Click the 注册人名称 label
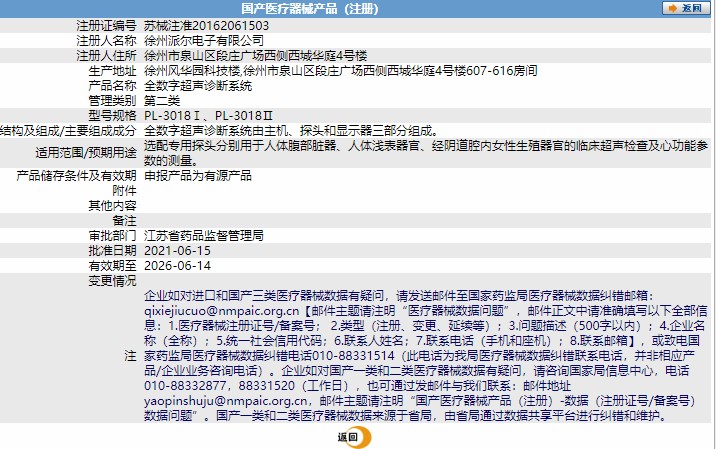Viewport: 716px width, 449px height. pos(106,41)
